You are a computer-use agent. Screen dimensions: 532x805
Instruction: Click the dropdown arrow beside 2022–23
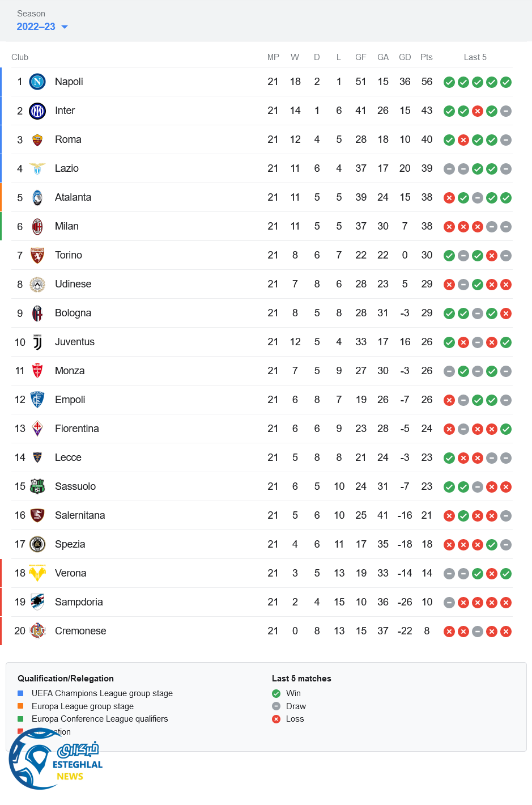pyautogui.click(x=65, y=27)
